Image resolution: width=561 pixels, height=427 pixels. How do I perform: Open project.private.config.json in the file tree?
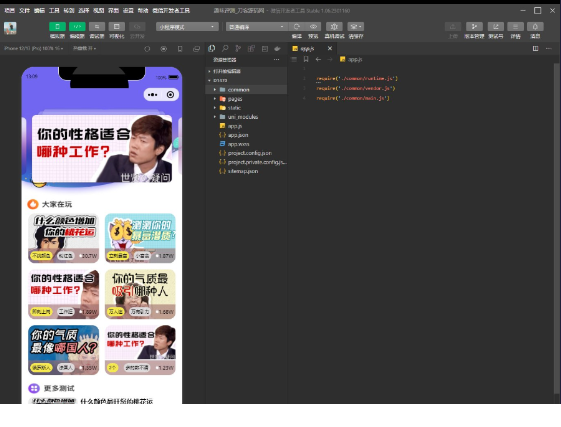click(246, 162)
